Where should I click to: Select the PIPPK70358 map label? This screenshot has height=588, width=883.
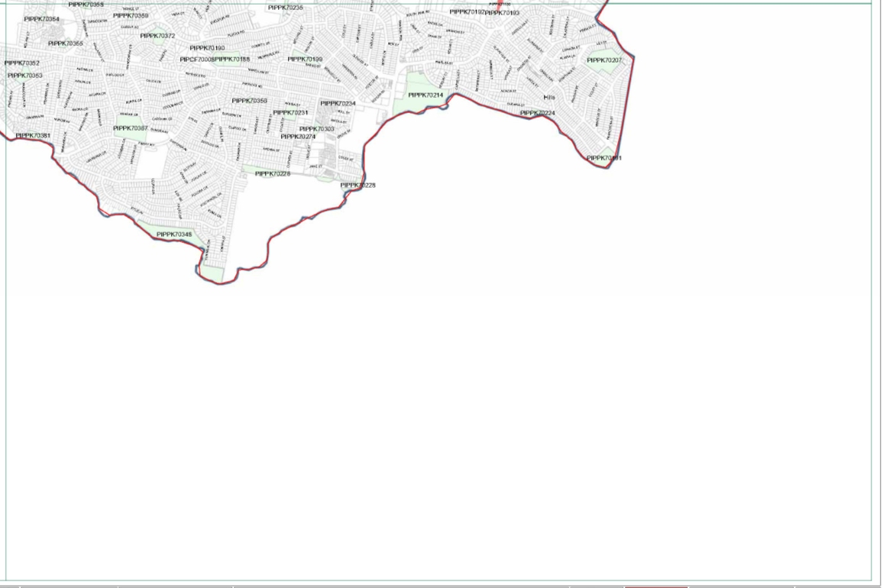pyautogui.click(x=250, y=101)
